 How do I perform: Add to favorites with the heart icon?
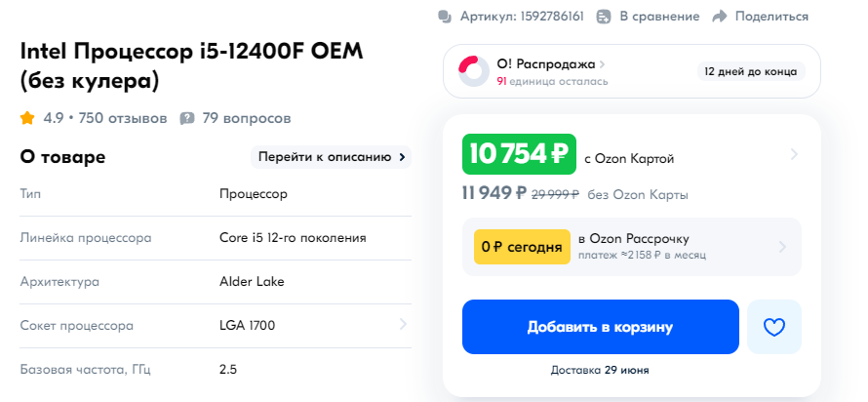click(774, 327)
